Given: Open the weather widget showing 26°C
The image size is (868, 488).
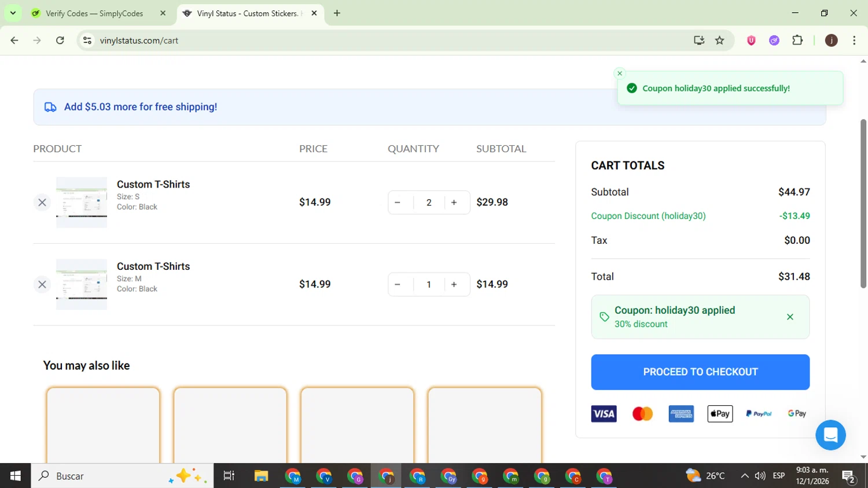Looking at the screenshot, I should (705, 476).
